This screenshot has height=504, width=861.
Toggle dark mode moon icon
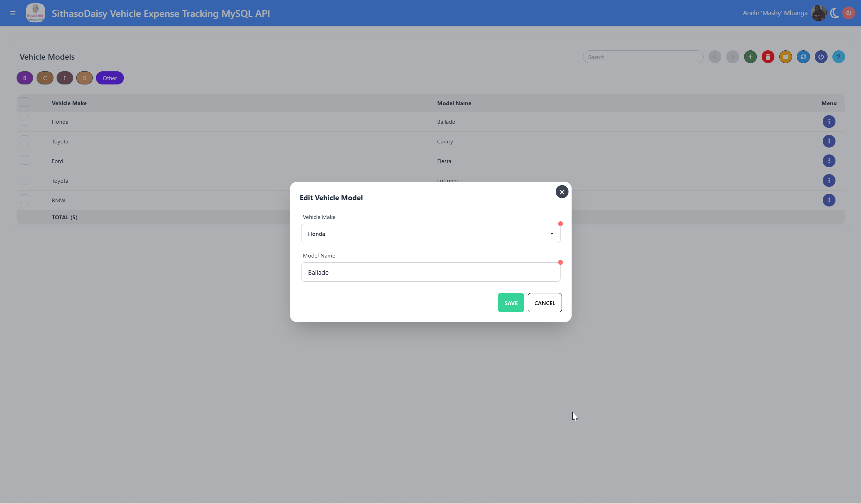click(x=834, y=13)
